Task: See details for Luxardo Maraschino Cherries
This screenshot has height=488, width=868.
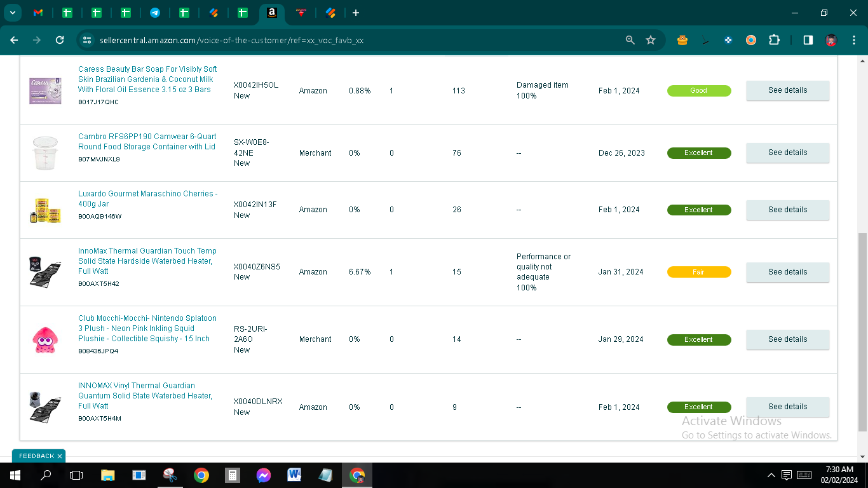Action: pyautogui.click(x=787, y=210)
